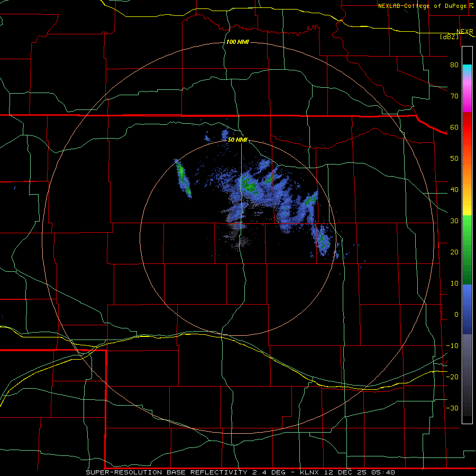Click the KLNX 12 DEC 25 05:40 timestamp
The height and width of the screenshot is (476, 476).
347,472
